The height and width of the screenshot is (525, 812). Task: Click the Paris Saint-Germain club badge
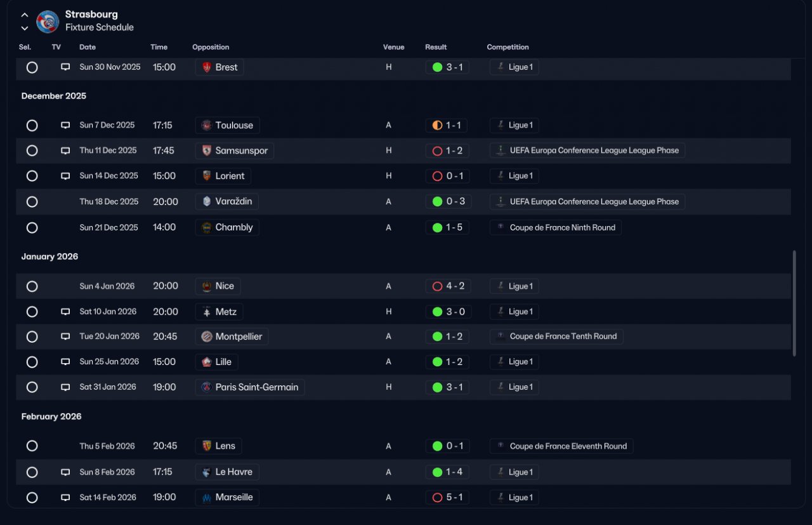click(x=207, y=387)
